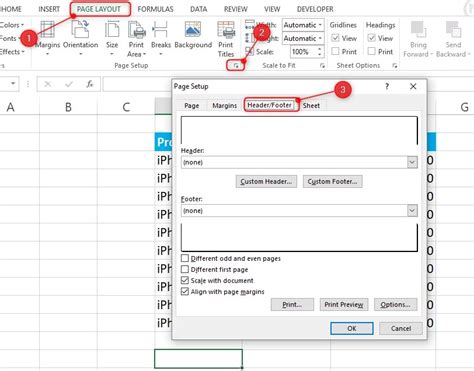Click the Custom Header button
Image resolution: width=474 pixels, height=371 pixels.
click(266, 182)
